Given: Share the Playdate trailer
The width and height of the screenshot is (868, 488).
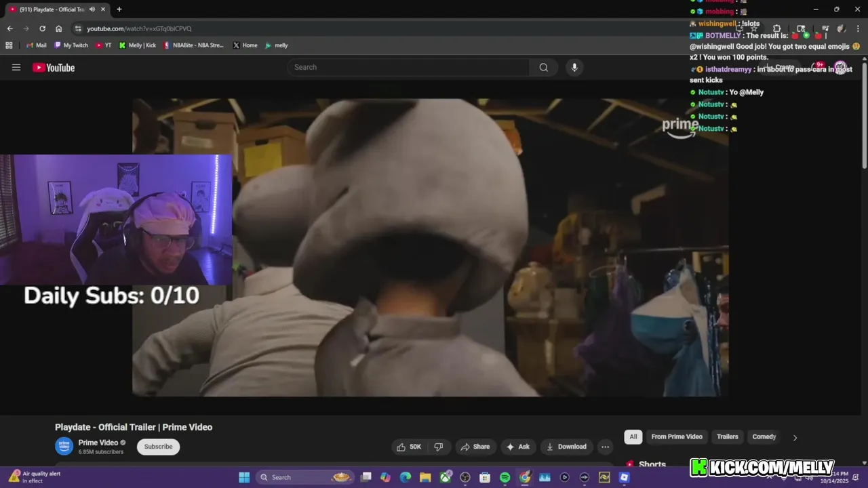Looking at the screenshot, I should (x=475, y=447).
